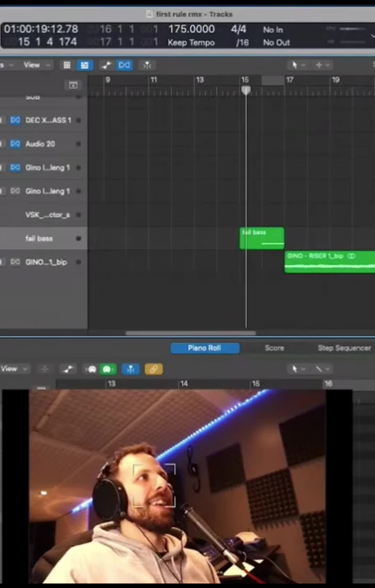Image resolution: width=375 pixels, height=588 pixels.
Task: Click the track header configuration icon above track list
Action: [x=73, y=85]
